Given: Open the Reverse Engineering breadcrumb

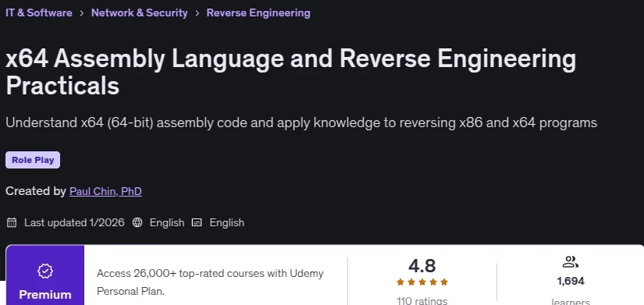Looking at the screenshot, I should 258,12.
